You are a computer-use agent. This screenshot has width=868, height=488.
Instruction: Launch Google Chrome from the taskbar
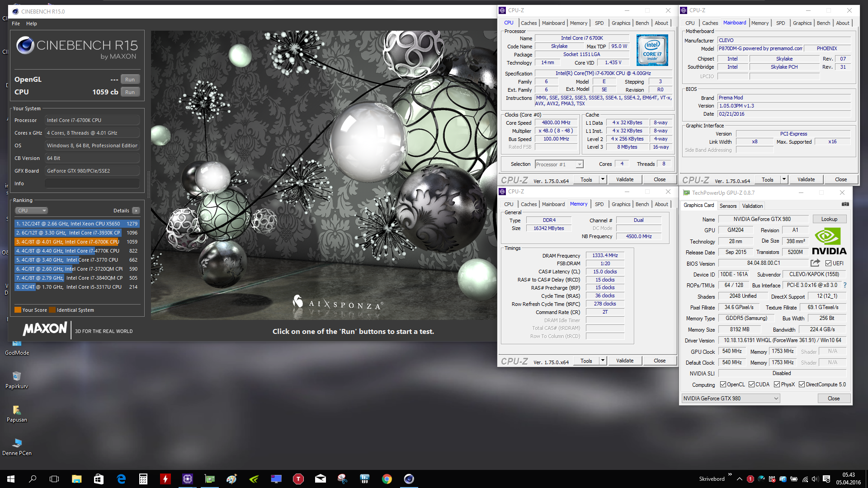click(387, 479)
